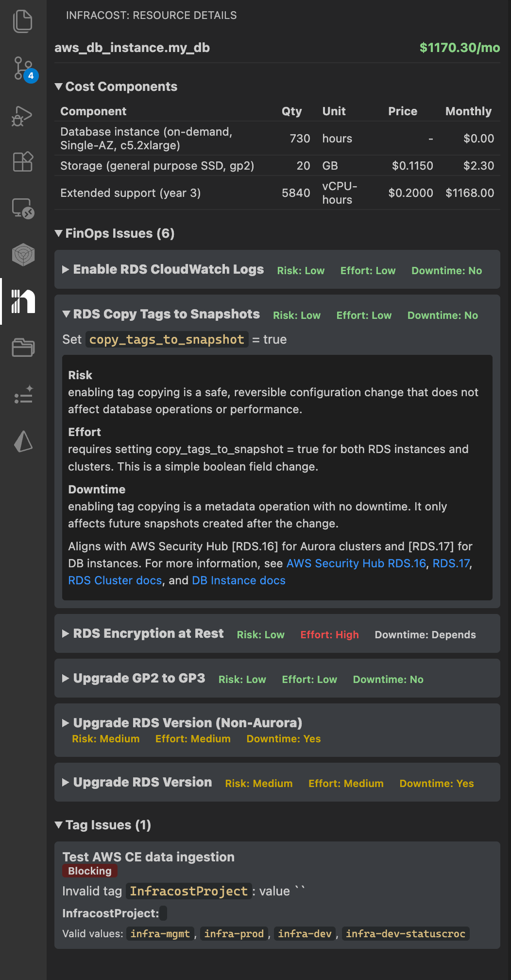Click the Qty column header
The height and width of the screenshot is (980, 511).
291,111
